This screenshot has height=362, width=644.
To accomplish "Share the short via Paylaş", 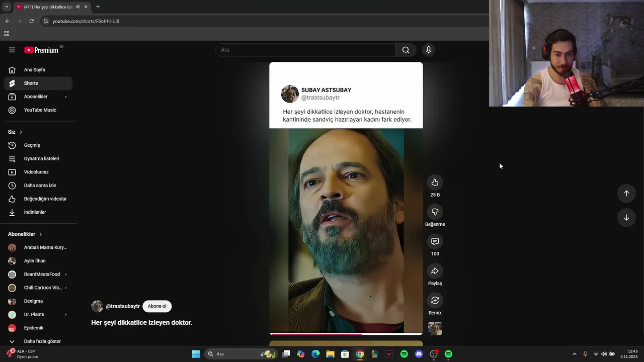I will click(435, 271).
